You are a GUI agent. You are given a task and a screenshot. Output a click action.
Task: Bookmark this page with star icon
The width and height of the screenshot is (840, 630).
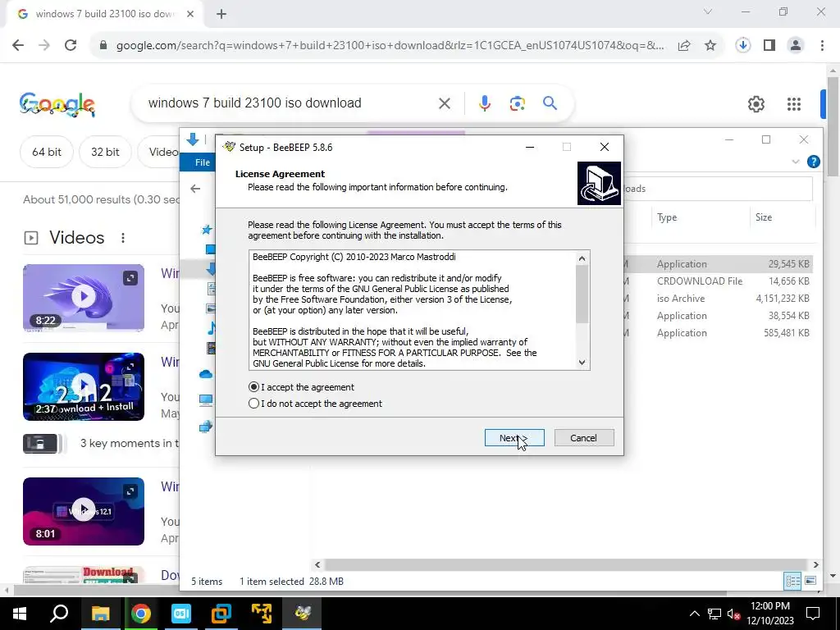point(710,46)
